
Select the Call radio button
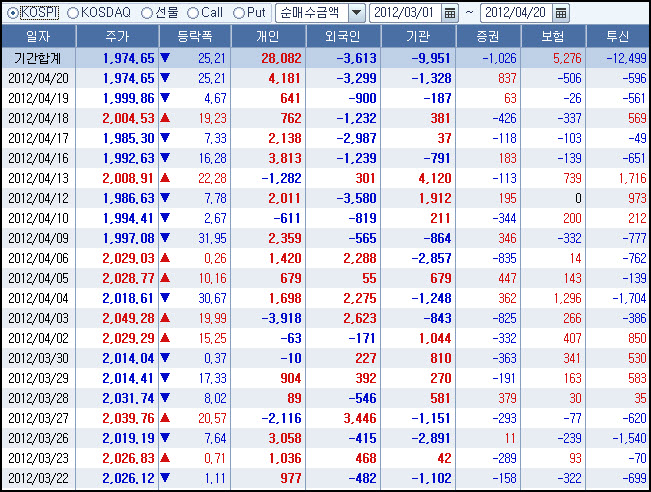point(193,13)
